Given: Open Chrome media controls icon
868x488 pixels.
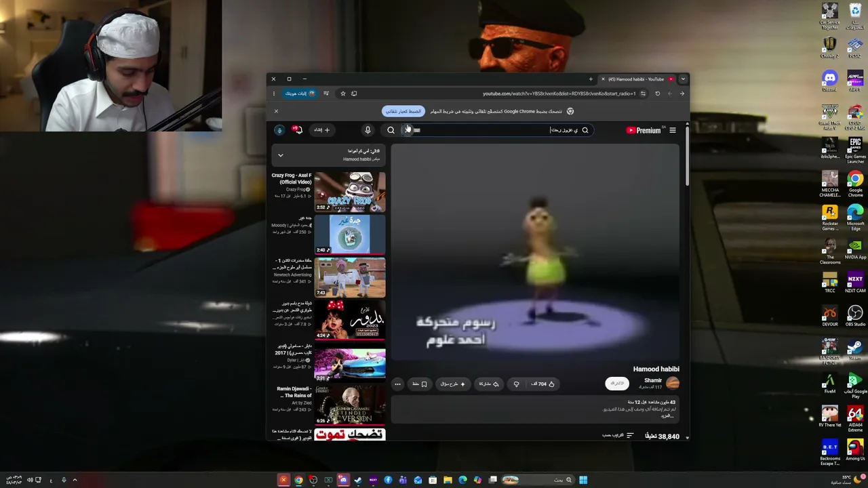Looking at the screenshot, I should click(x=326, y=94).
